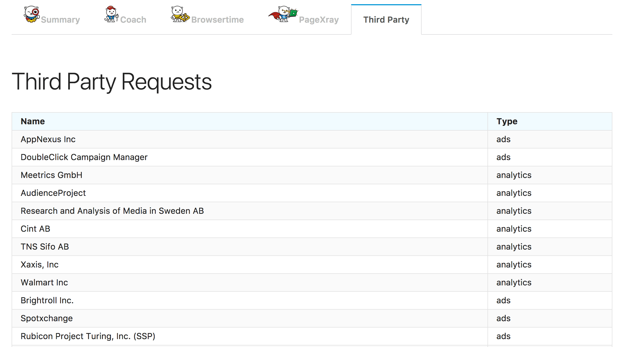
Task: Click the Spotxchange row
Action: click(x=47, y=318)
